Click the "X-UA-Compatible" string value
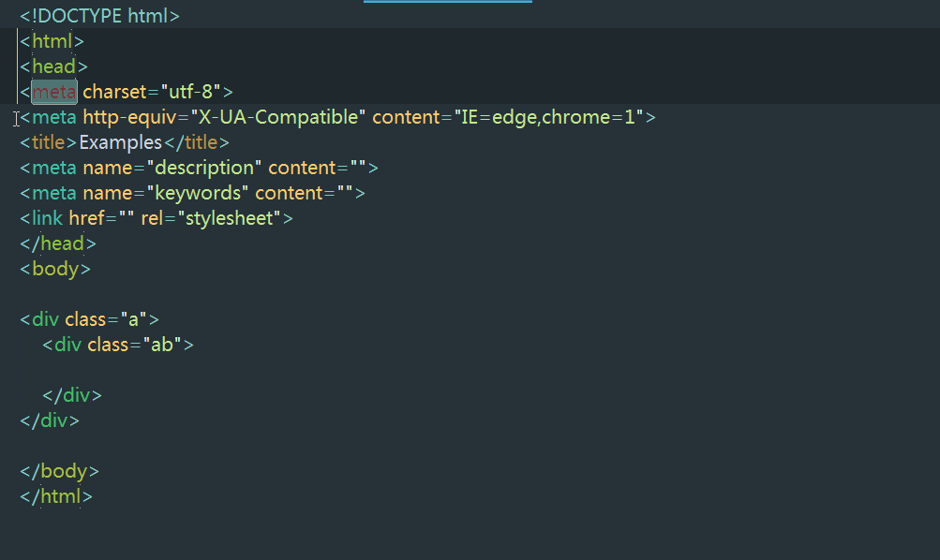This screenshot has height=560, width=940. coord(278,117)
